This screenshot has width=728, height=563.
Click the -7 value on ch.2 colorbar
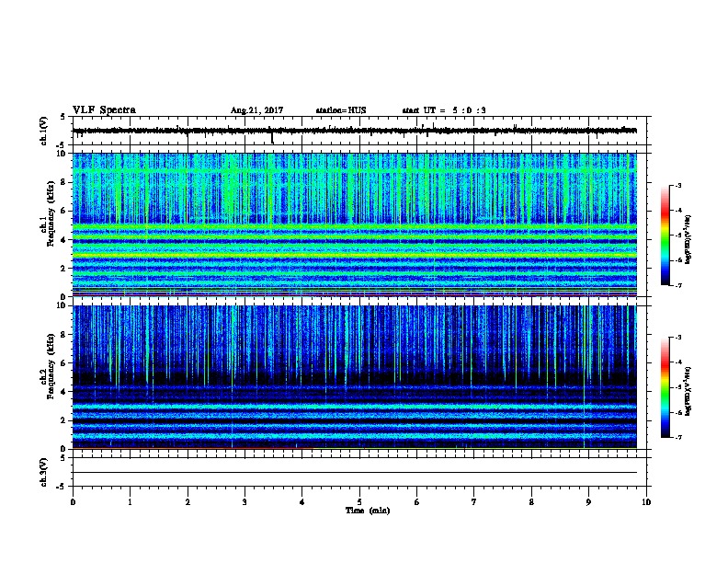coord(677,437)
